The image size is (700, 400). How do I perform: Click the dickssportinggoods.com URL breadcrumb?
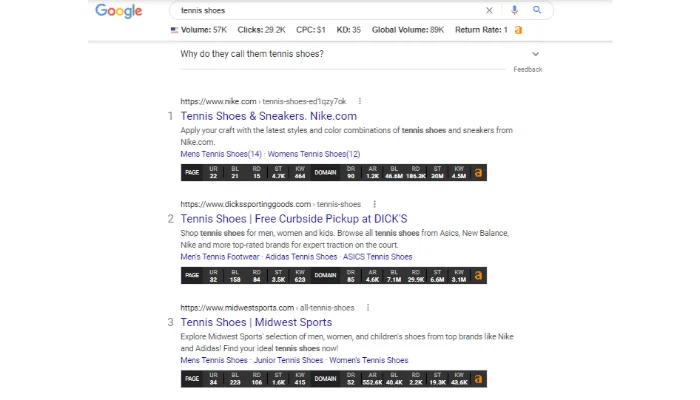pos(271,204)
